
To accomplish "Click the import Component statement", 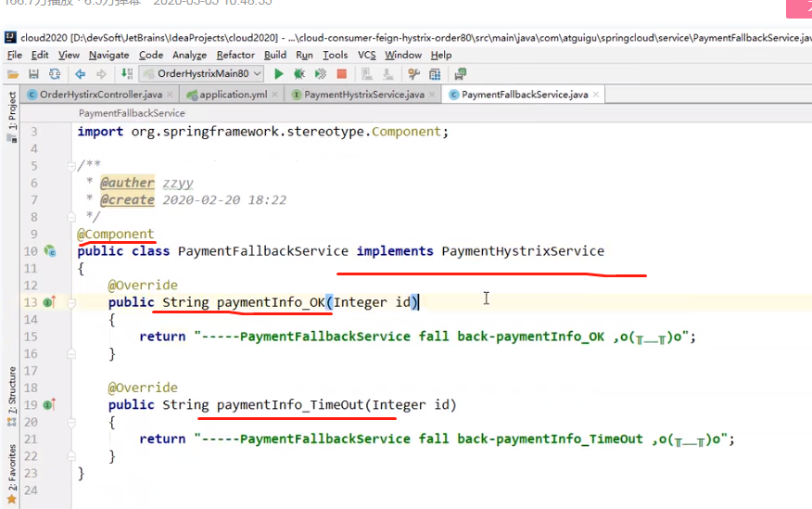I will click(x=263, y=132).
